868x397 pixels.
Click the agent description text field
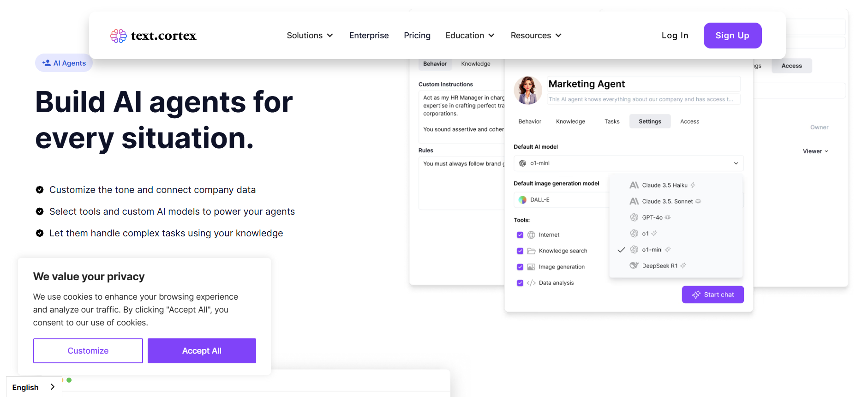[x=644, y=99]
